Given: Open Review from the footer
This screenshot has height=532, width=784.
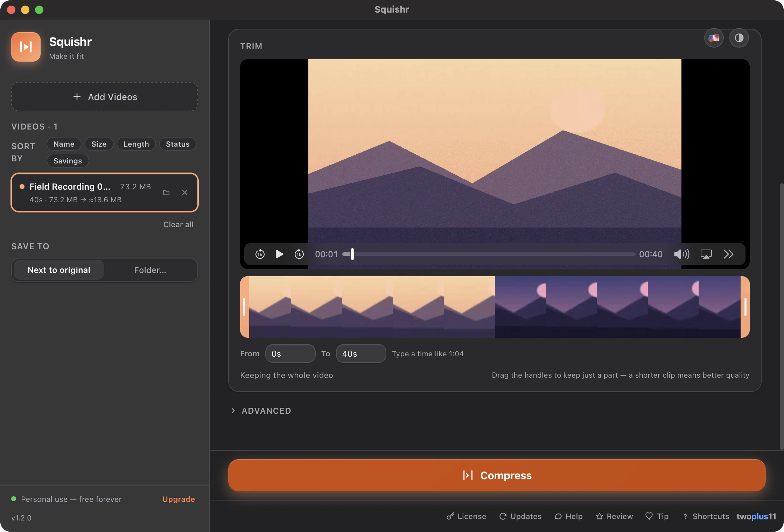Looking at the screenshot, I should tap(614, 516).
